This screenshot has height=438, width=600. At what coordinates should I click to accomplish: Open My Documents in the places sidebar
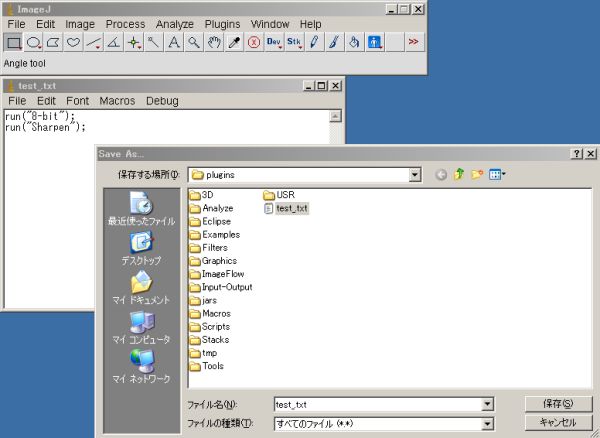pos(141,288)
